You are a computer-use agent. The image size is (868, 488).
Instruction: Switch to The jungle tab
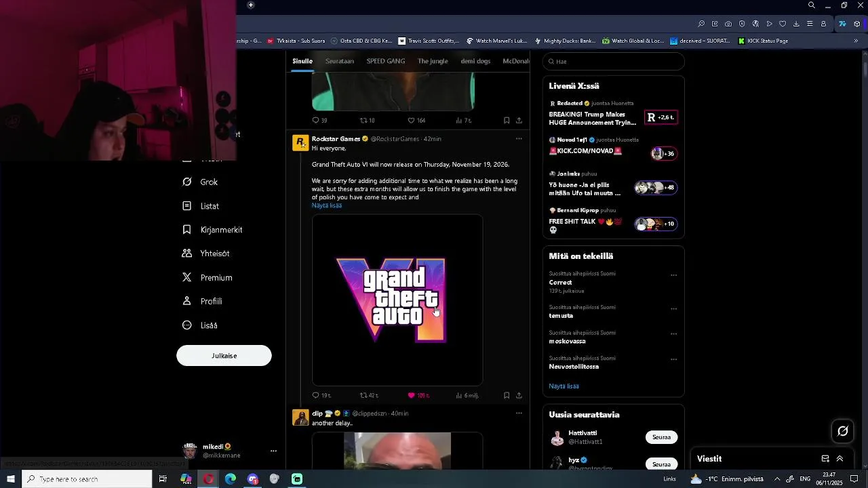coord(433,61)
